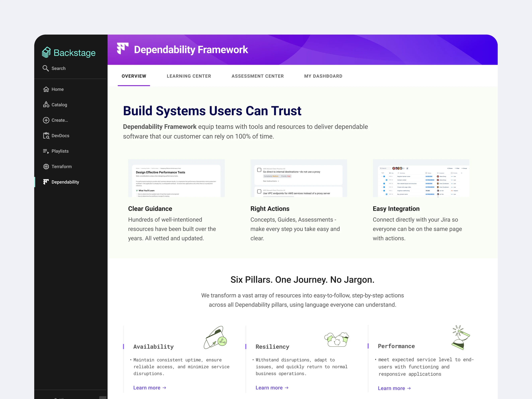The height and width of the screenshot is (399, 532).
Task: Click Learn more under Availability
Action: point(150,388)
